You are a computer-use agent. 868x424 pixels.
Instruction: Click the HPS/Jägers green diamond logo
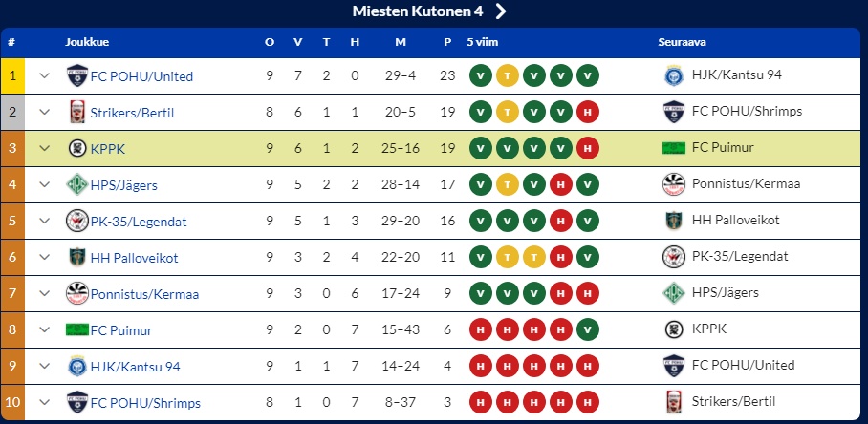click(x=76, y=184)
